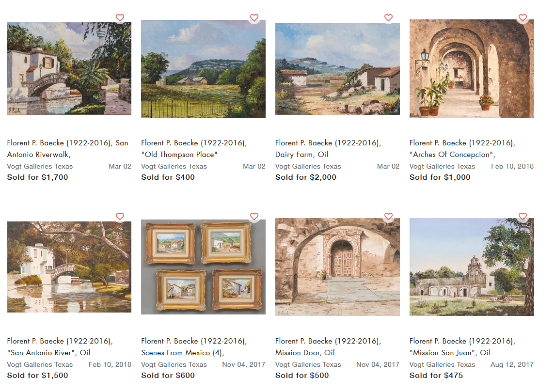This screenshot has width=555, height=392.
Task: Favorite the San Antonio River painting heart
Action: click(x=120, y=216)
